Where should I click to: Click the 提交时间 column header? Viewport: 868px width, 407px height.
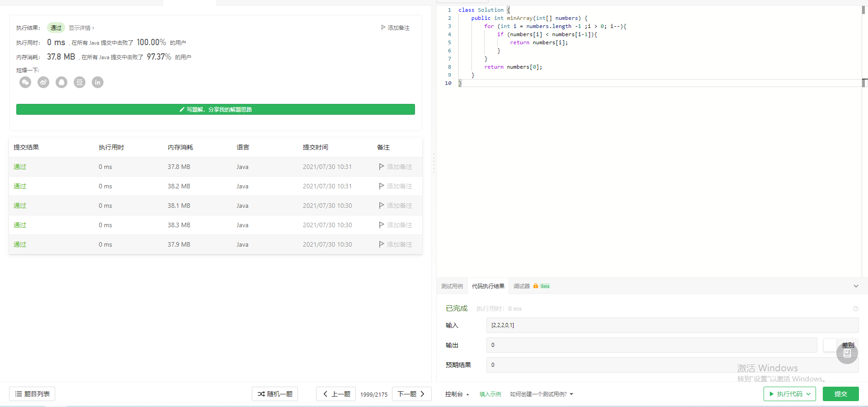tap(316, 147)
